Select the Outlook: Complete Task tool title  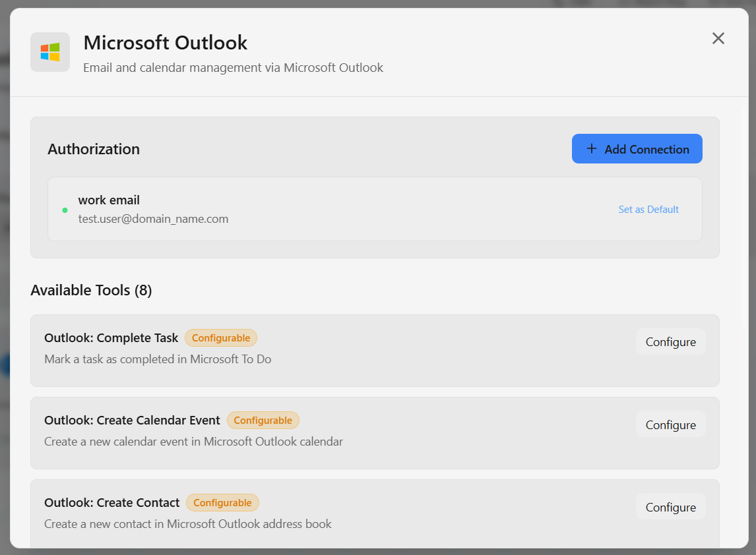(111, 338)
